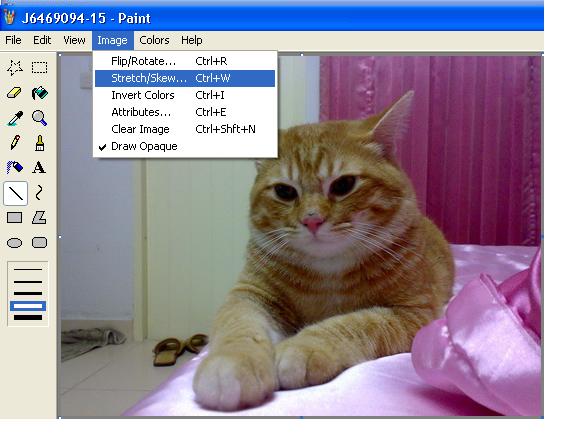
Task: Open the File menu
Action: click(x=13, y=40)
